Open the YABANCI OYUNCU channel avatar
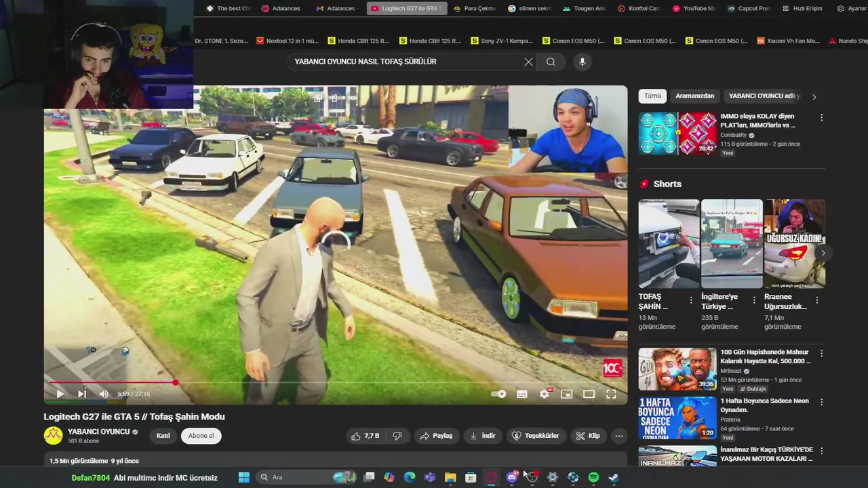The width and height of the screenshot is (868, 488). tap(53, 436)
